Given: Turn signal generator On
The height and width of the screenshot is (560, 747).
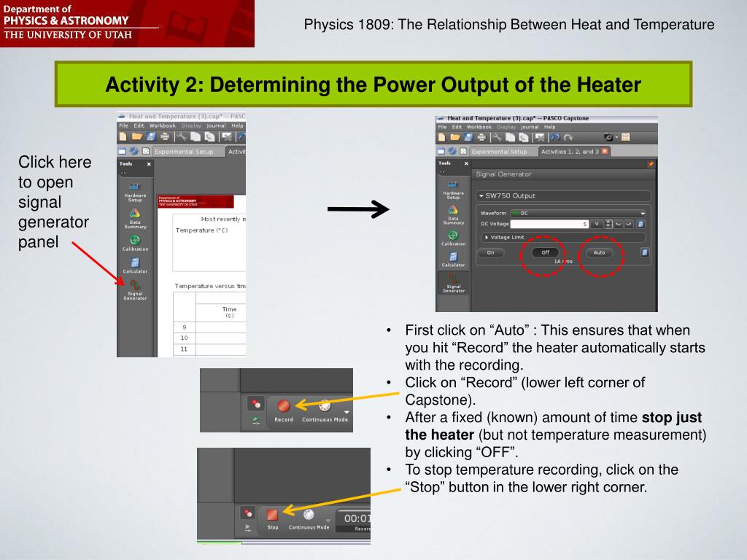Looking at the screenshot, I should point(491,252).
